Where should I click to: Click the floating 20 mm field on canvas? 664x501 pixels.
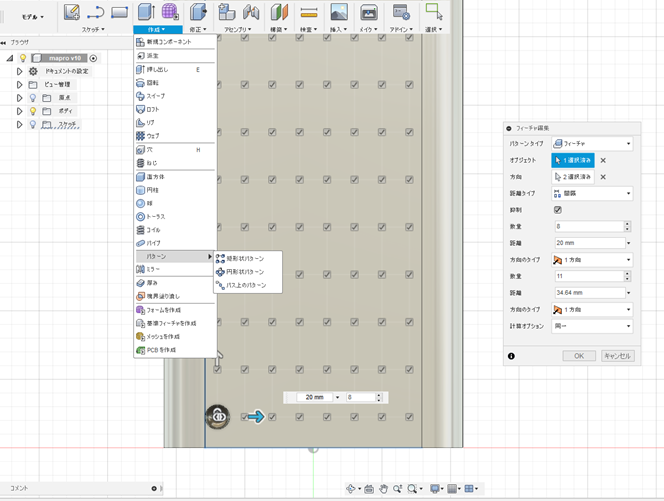pos(315,397)
